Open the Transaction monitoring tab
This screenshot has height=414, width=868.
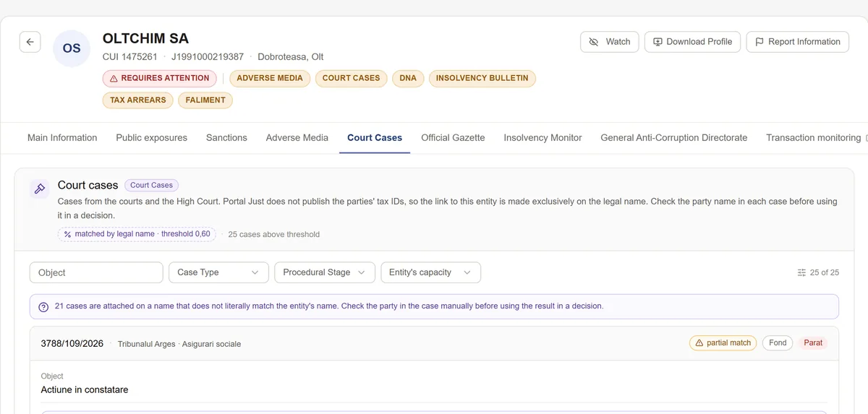813,137
